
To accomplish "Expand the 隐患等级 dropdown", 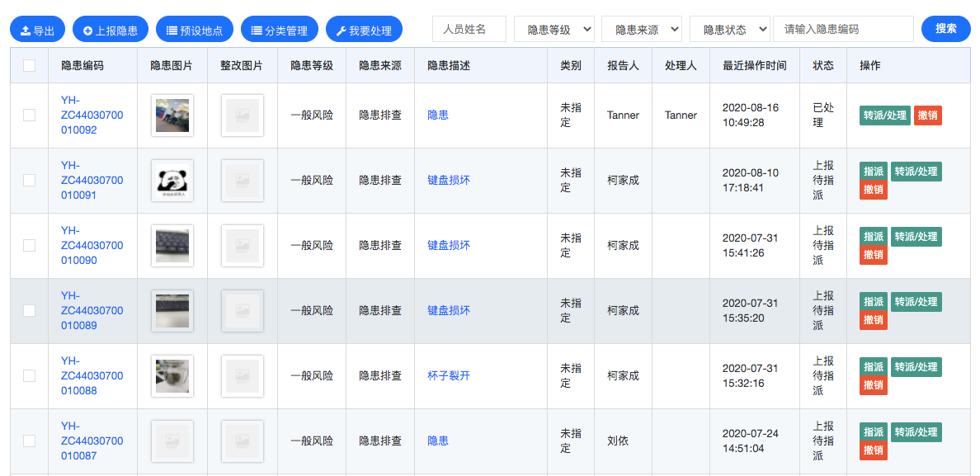I will [554, 29].
